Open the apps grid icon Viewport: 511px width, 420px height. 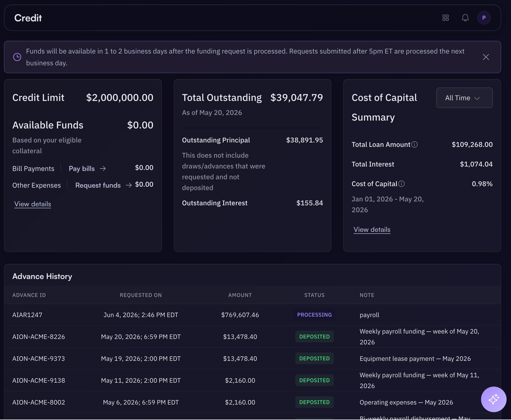pyautogui.click(x=445, y=18)
